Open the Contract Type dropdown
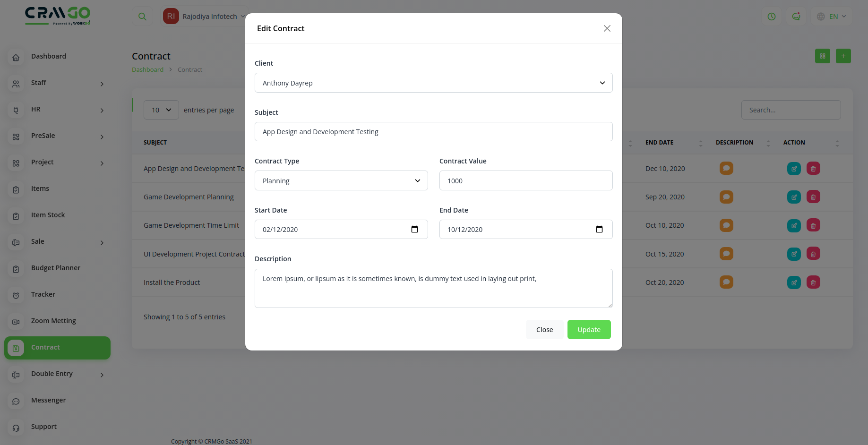Screen dimensions: 868x445 (341, 181)
